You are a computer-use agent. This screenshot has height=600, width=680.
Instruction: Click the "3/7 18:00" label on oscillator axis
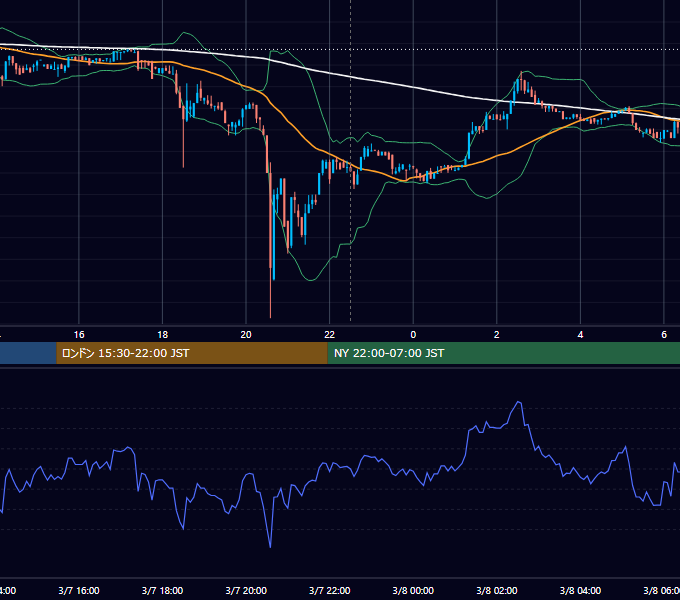(x=163, y=590)
